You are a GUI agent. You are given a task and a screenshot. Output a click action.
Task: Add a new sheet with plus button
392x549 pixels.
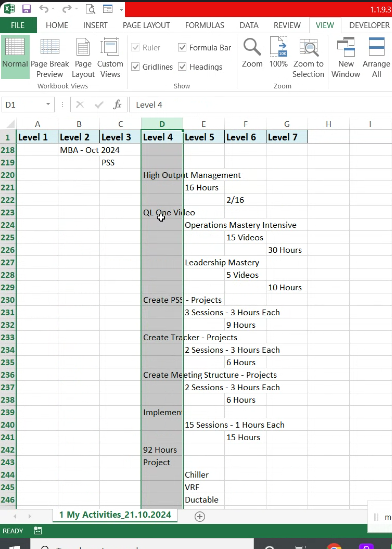tap(200, 516)
